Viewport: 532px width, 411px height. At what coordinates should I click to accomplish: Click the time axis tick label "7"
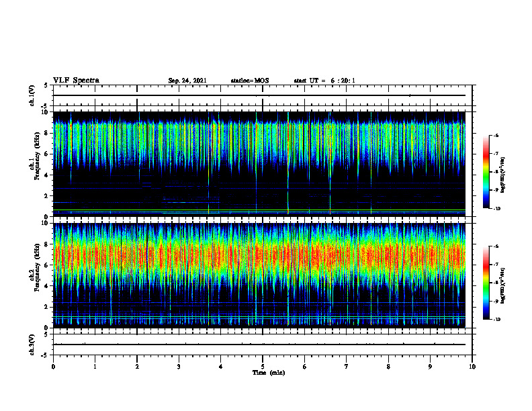coord(347,367)
